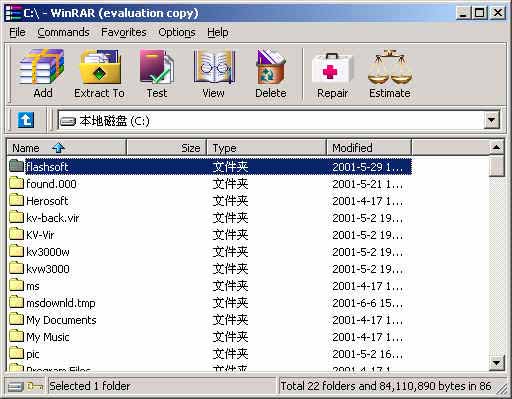Open the Favorites menu

124,32
